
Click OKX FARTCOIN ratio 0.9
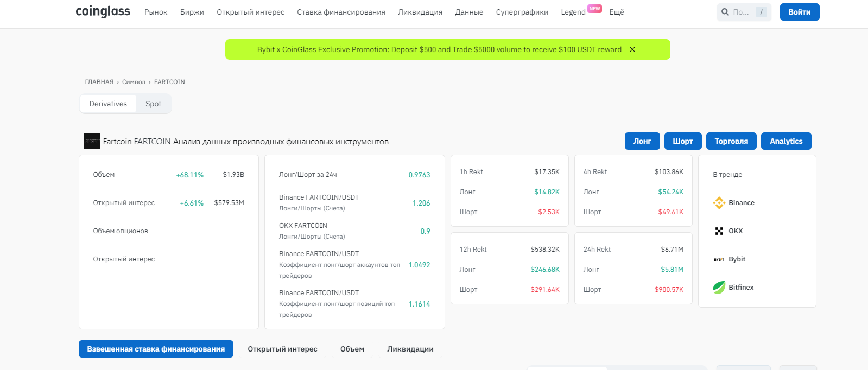pyautogui.click(x=425, y=231)
